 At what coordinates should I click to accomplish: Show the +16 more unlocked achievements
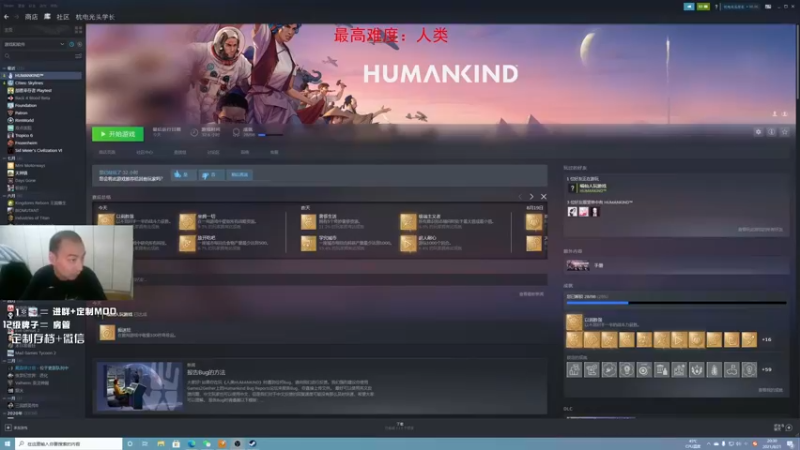point(766,340)
